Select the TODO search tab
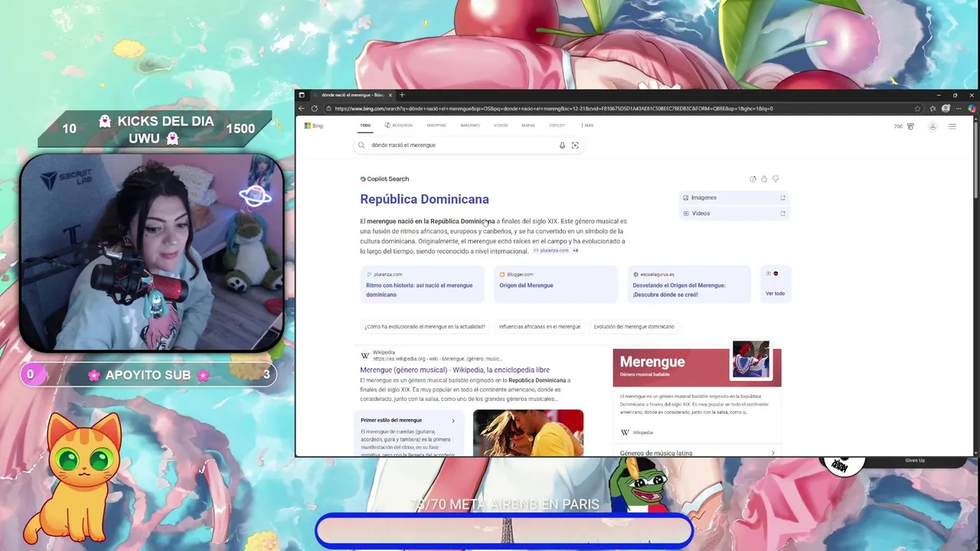The width and height of the screenshot is (980, 551). click(365, 126)
